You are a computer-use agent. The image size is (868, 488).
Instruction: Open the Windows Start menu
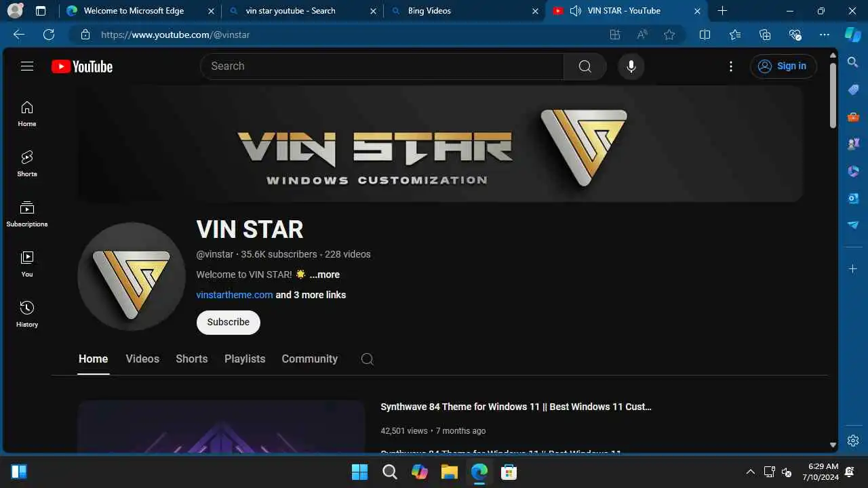coord(359,472)
